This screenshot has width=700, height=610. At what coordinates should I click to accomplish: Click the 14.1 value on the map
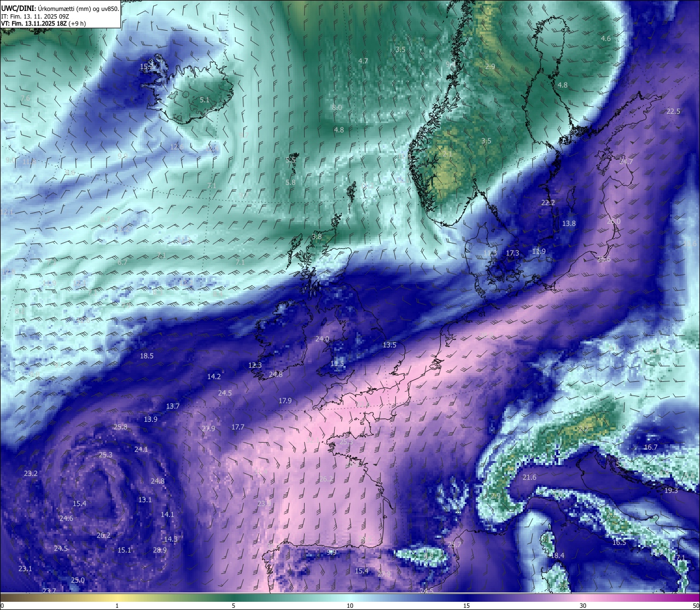(167, 514)
